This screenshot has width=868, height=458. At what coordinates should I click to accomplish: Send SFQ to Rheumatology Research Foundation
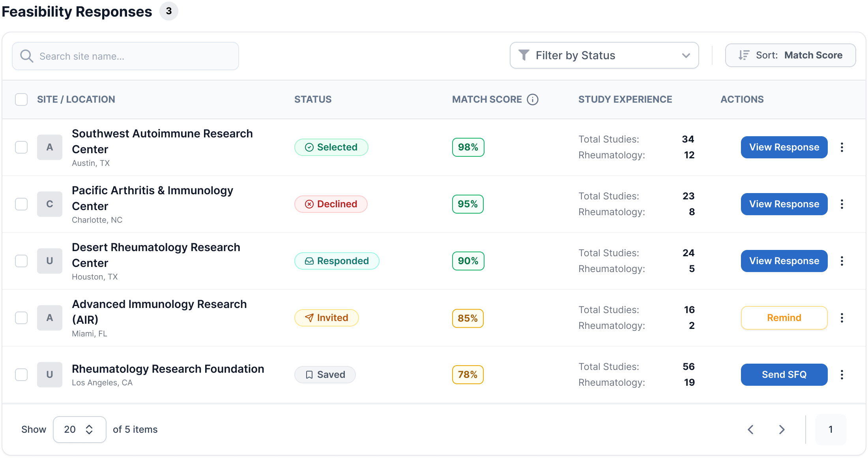(784, 375)
